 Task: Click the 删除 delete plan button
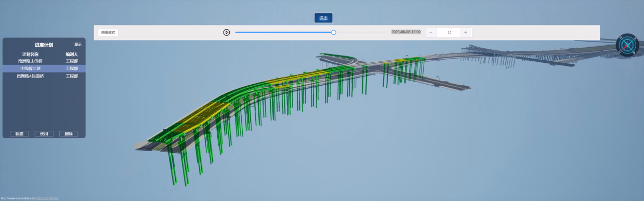pos(69,134)
